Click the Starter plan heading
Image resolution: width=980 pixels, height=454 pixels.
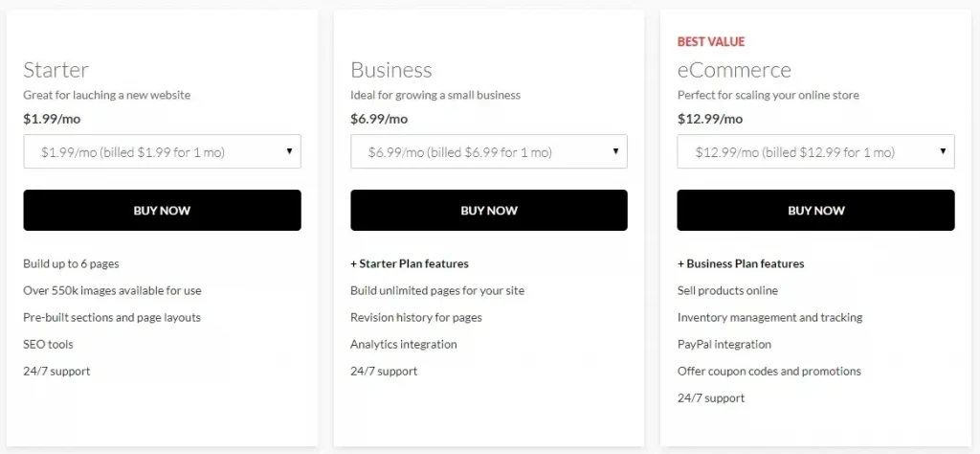point(56,69)
